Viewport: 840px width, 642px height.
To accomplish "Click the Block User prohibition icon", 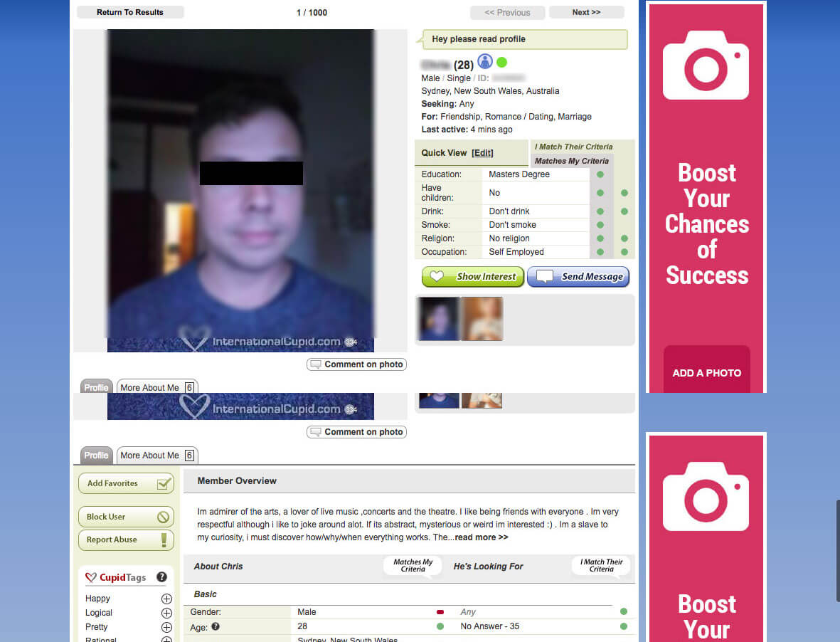I will point(164,517).
